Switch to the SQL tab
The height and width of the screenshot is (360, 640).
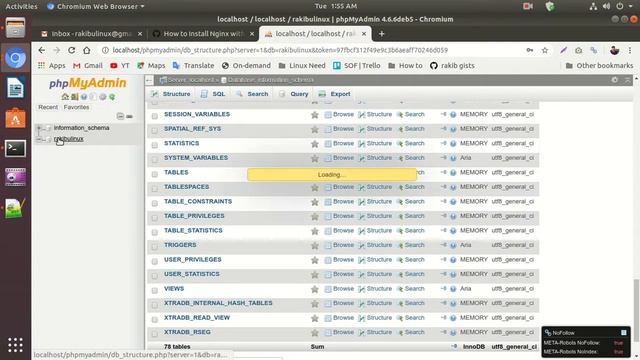pos(213,94)
